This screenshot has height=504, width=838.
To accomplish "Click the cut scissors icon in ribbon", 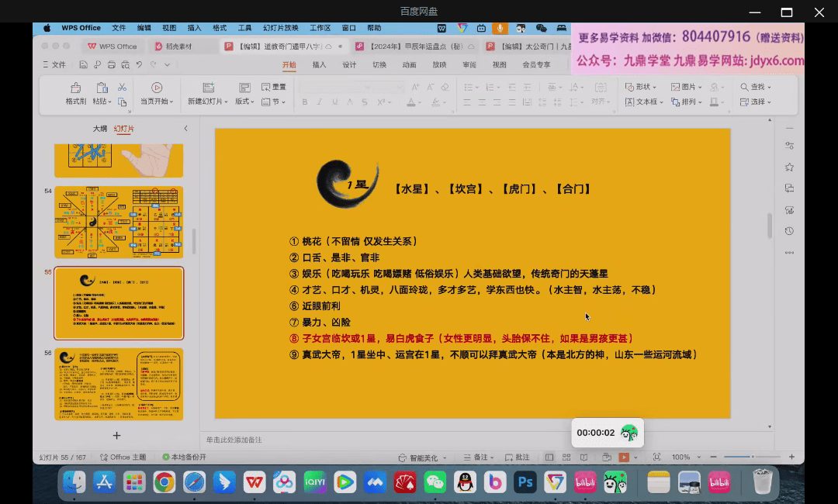I will [122, 87].
